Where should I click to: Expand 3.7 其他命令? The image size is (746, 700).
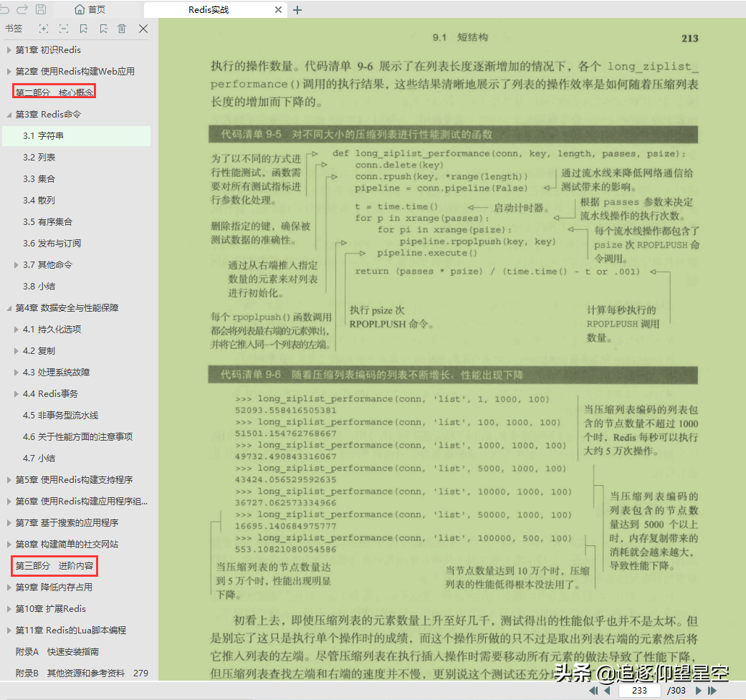tap(16, 265)
